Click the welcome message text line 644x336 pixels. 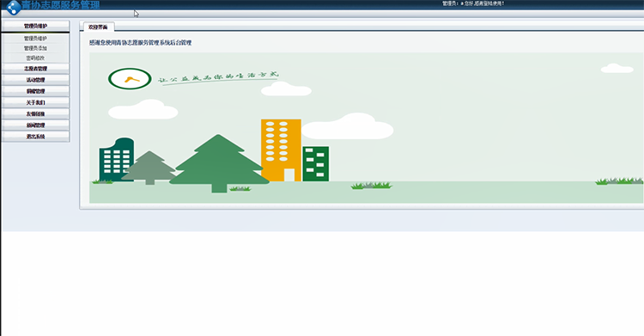pos(141,43)
